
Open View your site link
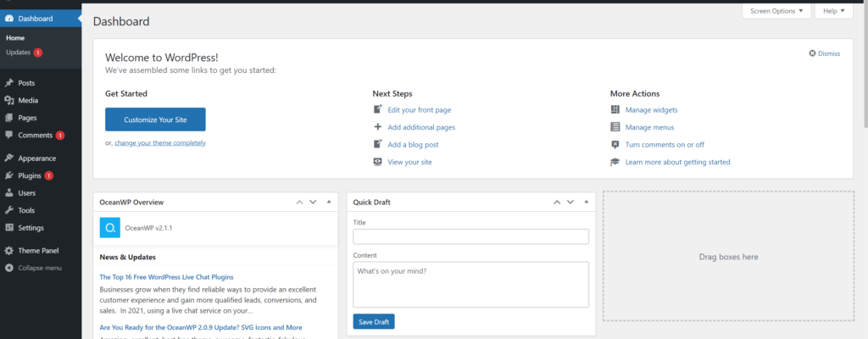[409, 162]
